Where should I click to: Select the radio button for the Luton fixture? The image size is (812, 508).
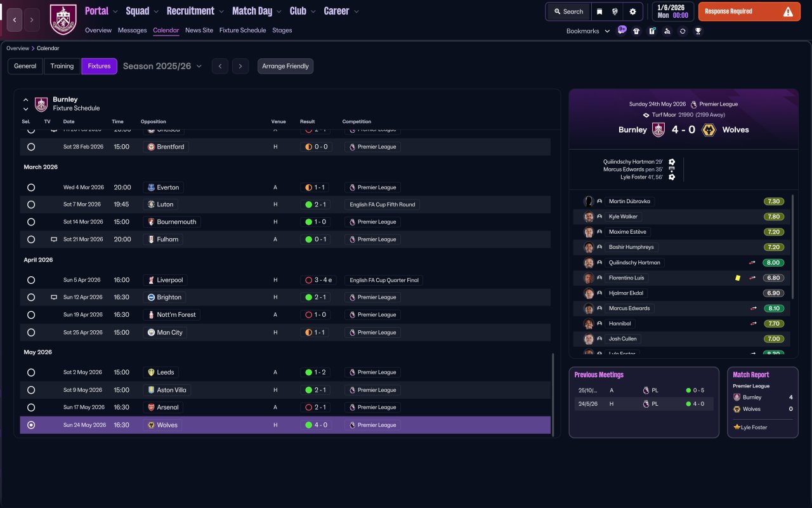click(31, 204)
